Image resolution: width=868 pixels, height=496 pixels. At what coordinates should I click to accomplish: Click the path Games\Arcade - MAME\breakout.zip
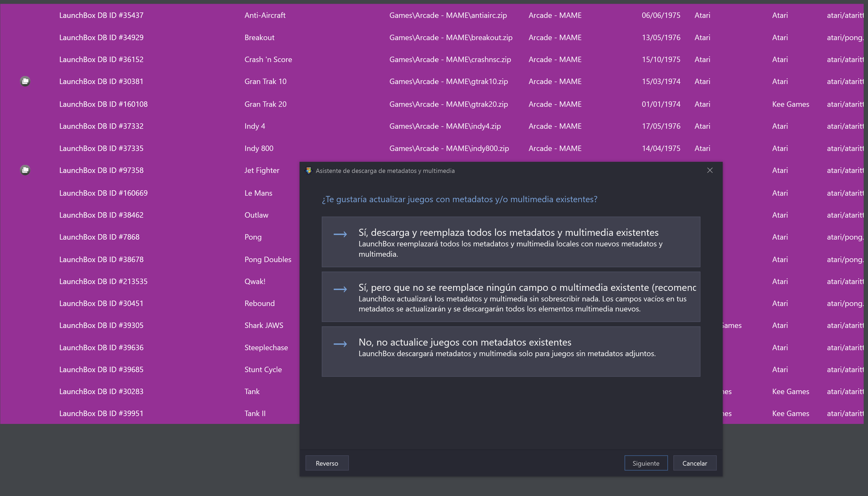point(451,37)
